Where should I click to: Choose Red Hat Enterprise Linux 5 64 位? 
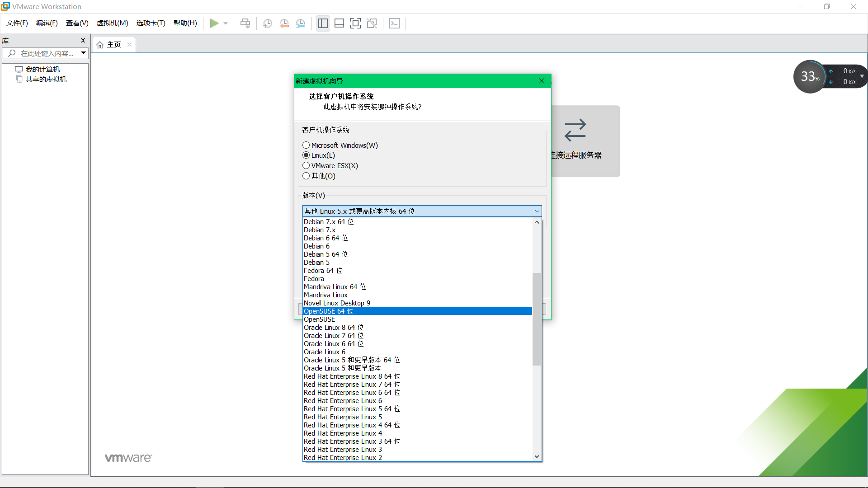[x=418, y=409]
